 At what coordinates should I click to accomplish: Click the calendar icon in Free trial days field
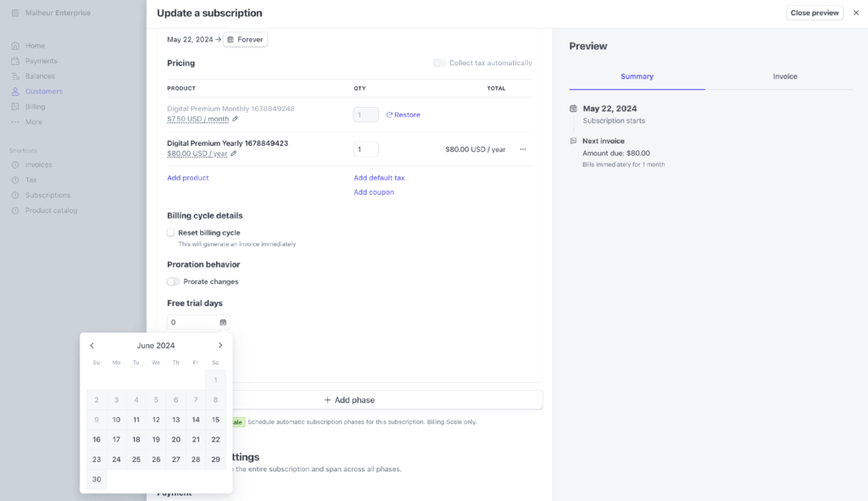click(223, 322)
